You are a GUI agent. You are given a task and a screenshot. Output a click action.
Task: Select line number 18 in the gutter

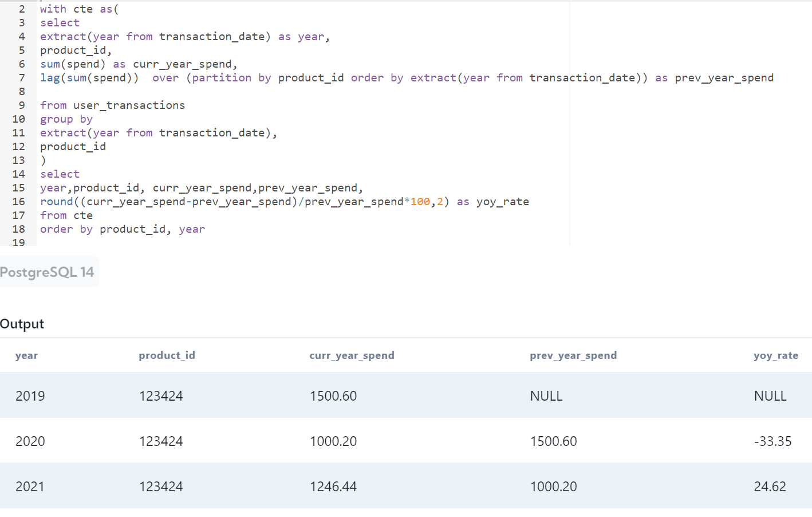point(18,229)
